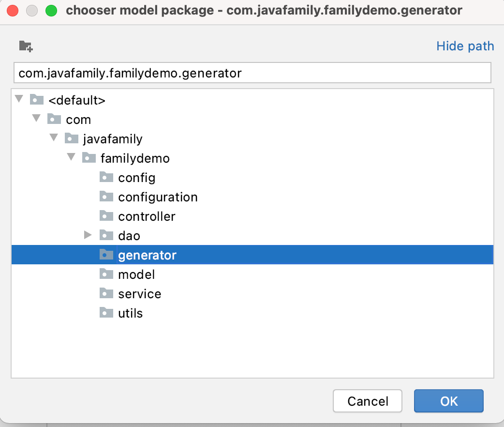Screen dimensions: 504x427
Task: Click the controller package folder icon
Action: click(106, 216)
